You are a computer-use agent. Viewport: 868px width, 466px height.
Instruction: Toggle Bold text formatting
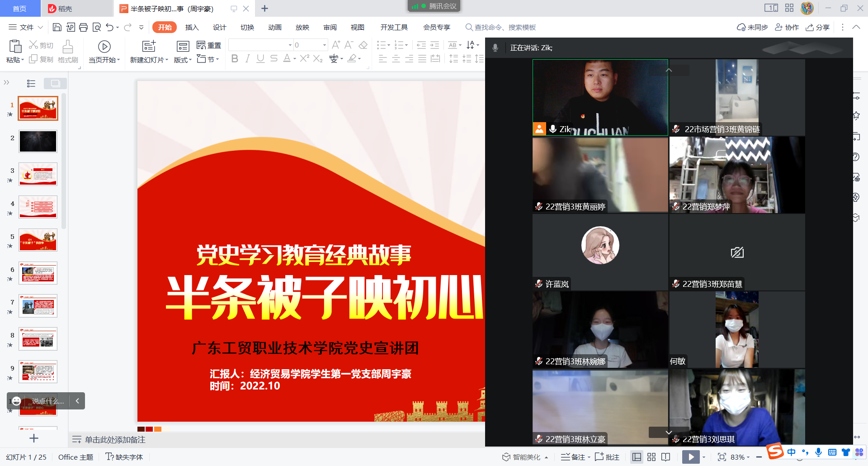235,59
